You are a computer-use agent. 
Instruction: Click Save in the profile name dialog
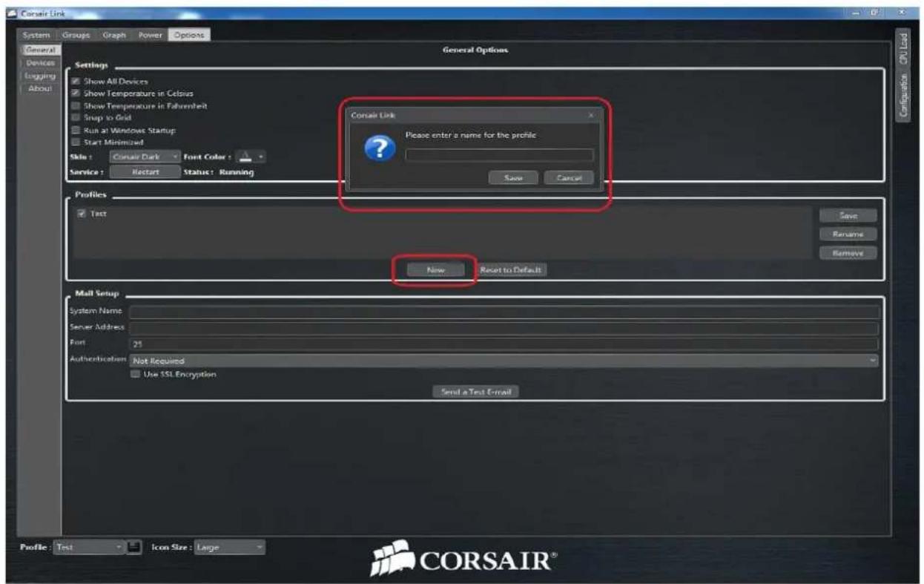tap(513, 178)
